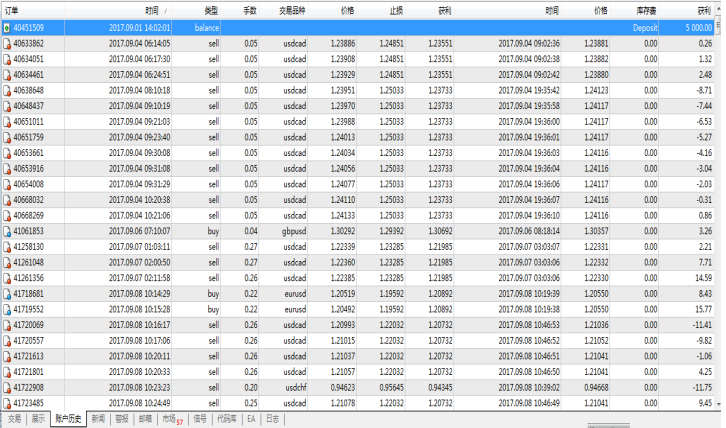The height and width of the screenshot is (428, 726).
Task: Click the close time 2017.09.08 10:39:02
Action: (x=529, y=388)
